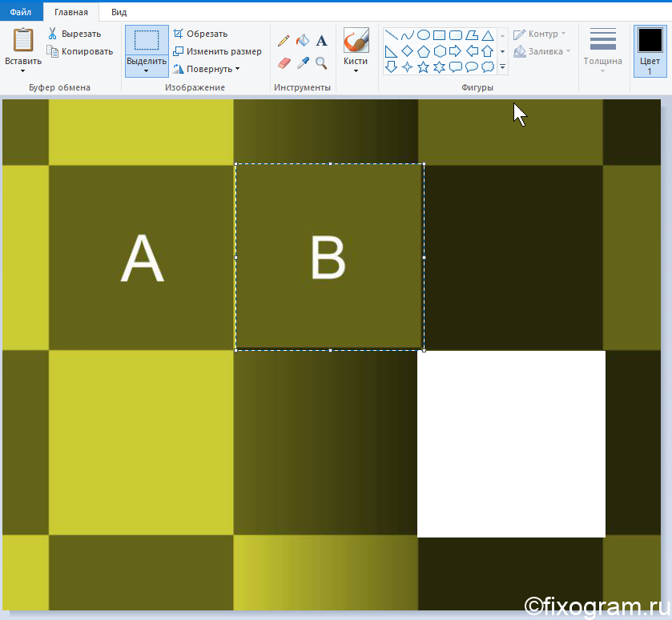Choose the Left arrow shape
Viewport: 672px width, 620px height.
472,51
